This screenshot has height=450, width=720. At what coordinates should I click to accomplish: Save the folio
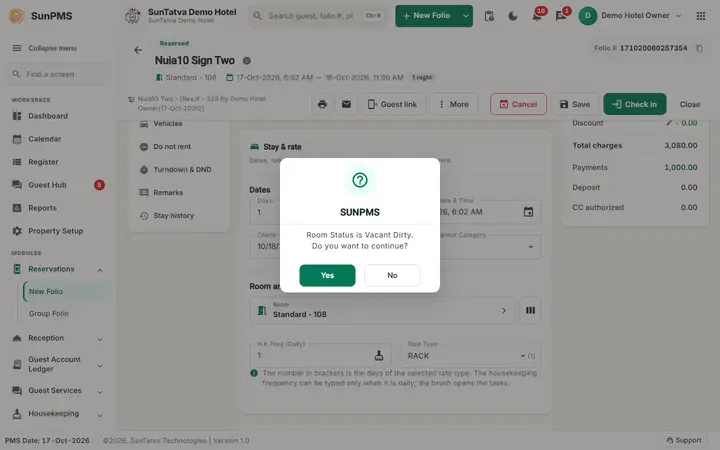574,104
